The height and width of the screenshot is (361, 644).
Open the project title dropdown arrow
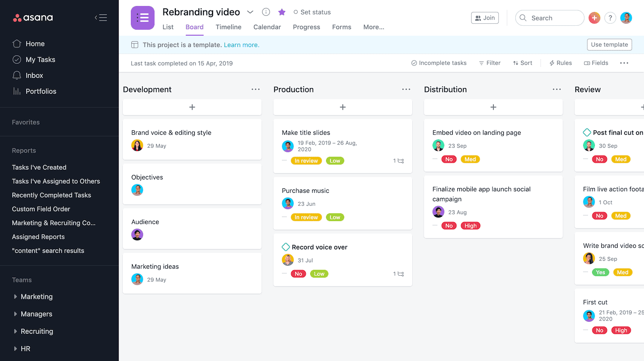pos(250,12)
